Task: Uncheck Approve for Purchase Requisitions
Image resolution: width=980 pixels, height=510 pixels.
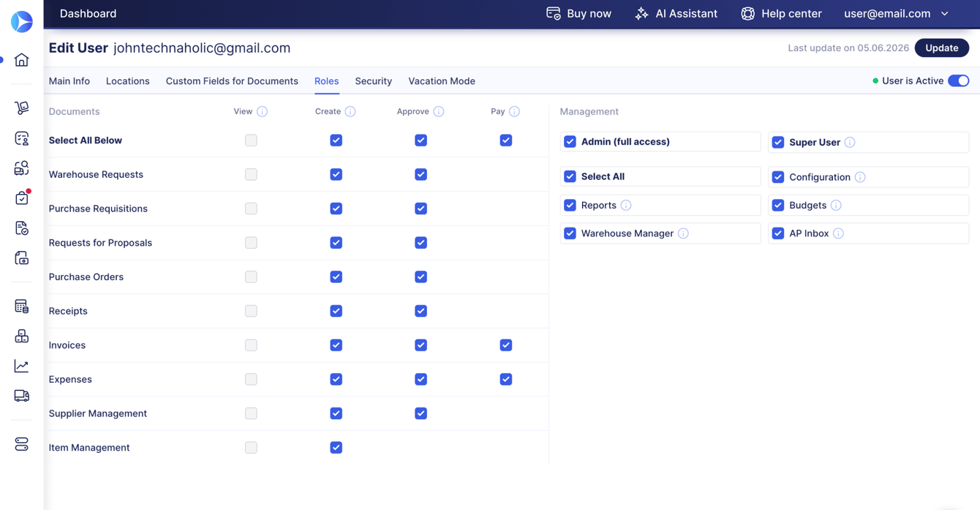Action: coord(421,209)
